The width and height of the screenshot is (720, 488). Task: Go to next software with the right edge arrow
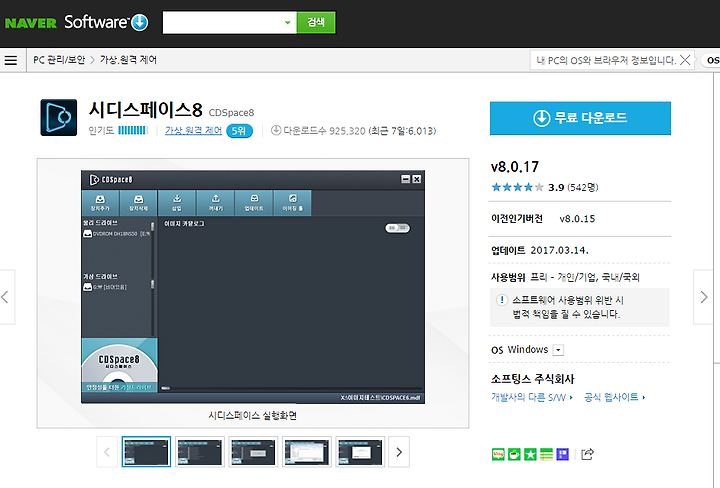703,297
